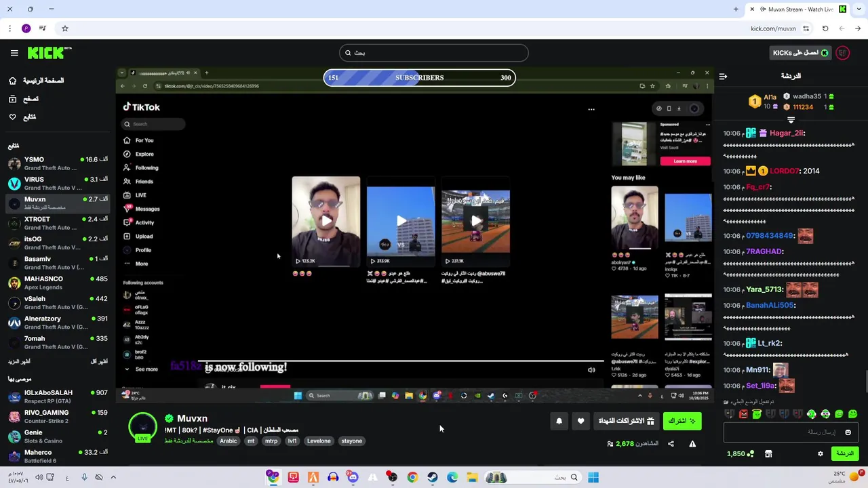The width and height of the screenshot is (868, 488).
Task: Click the subscribers goal progress bar
Action: click(x=419, y=78)
